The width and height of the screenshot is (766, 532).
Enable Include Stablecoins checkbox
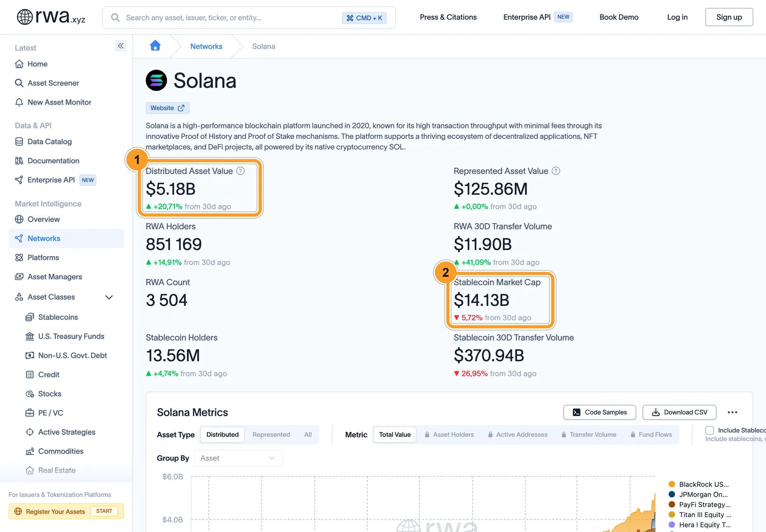click(710, 430)
